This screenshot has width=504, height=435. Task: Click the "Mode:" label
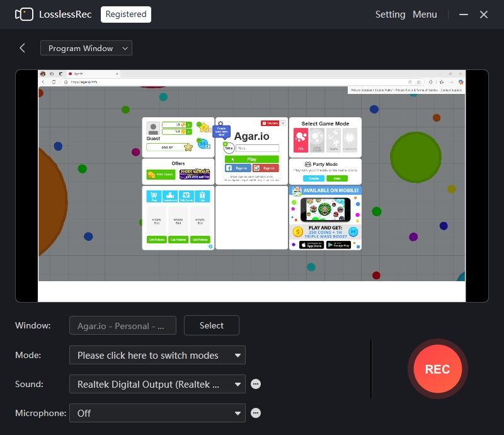pos(28,355)
